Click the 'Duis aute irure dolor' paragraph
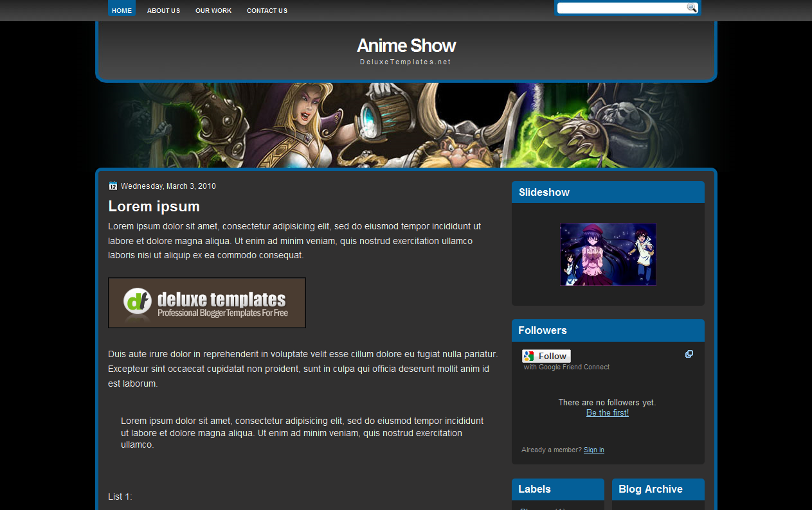 (x=303, y=369)
